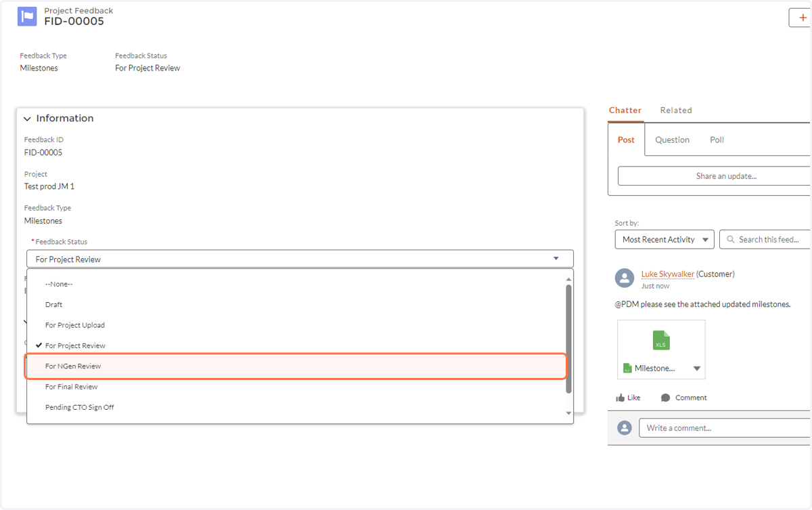Image resolution: width=812 pixels, height=510 pixels.
Task: Select the Question tab in Chatter
Action: click(672, 140)
